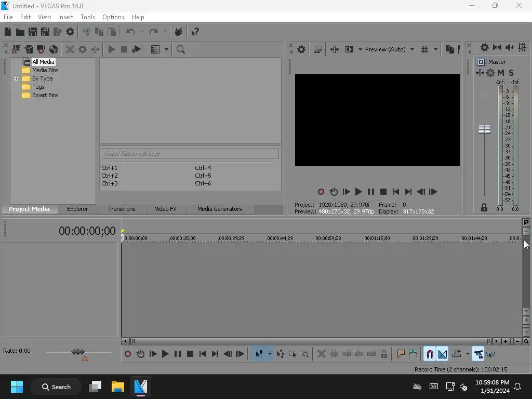The height and width of the screenshot is (399, 532).
Task: Search media bins with the magnifier icon
Action: click(180, 49)
